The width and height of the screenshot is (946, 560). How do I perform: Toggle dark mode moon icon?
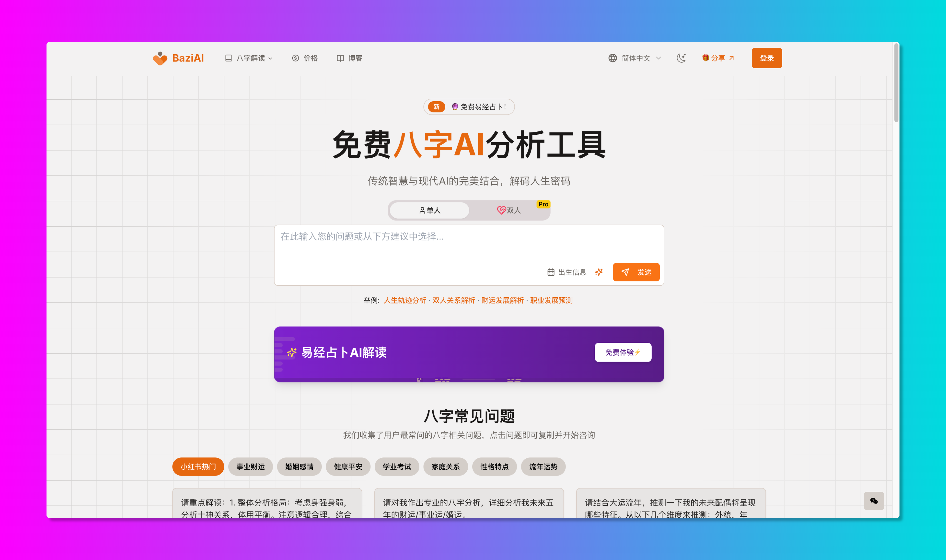click(681, 58)
